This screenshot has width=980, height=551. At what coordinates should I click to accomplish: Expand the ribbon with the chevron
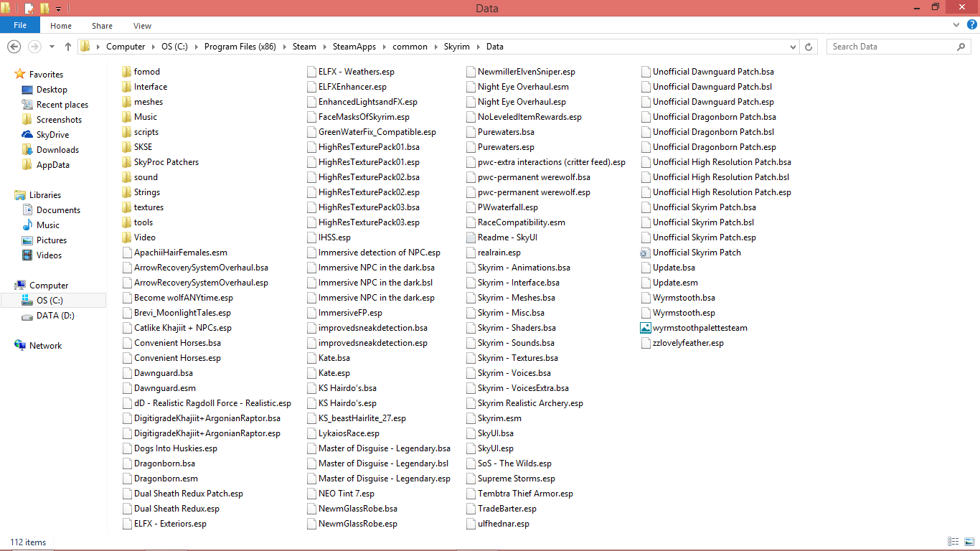(x=955, y=25)
